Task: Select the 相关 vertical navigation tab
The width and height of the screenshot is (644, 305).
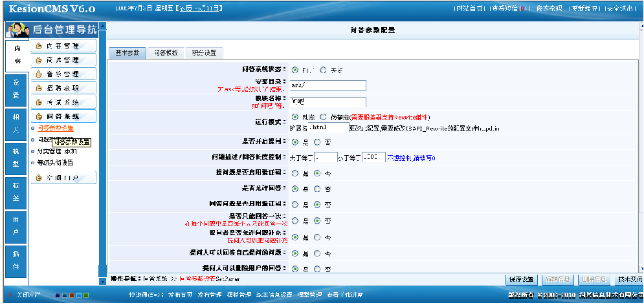Action: [x=17, y=124]
